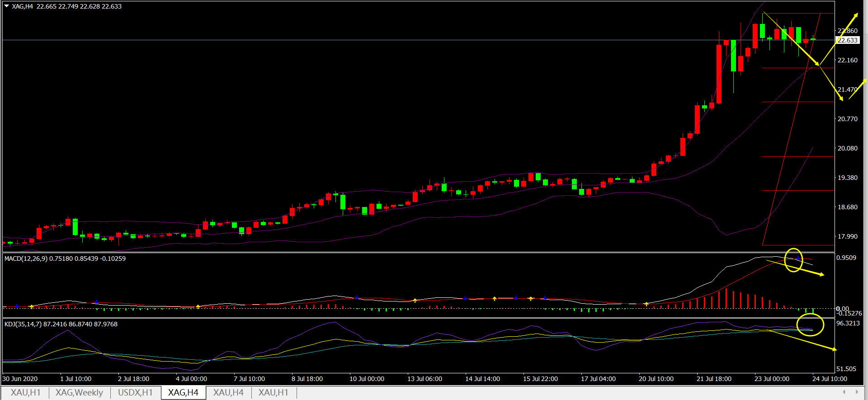Open the last XAU,H1 tab on right
The image size is (868, 400).
coord(273,393)
